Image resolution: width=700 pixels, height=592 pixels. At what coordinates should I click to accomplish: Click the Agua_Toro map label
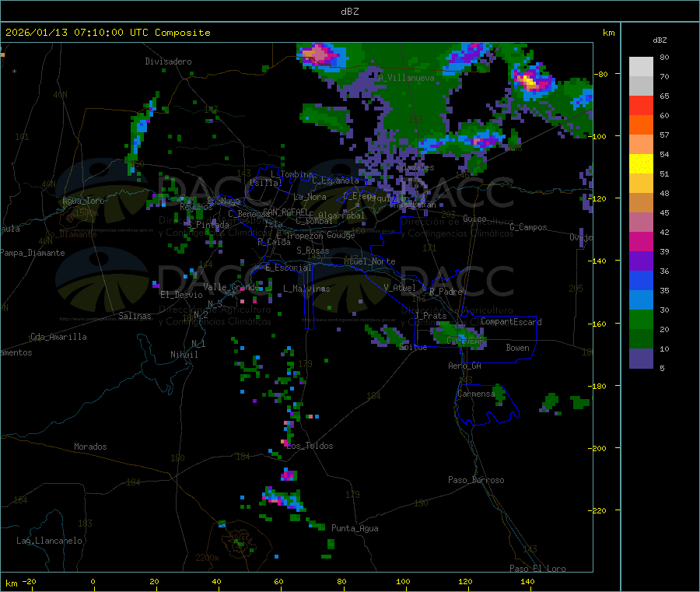pos(83,201)
